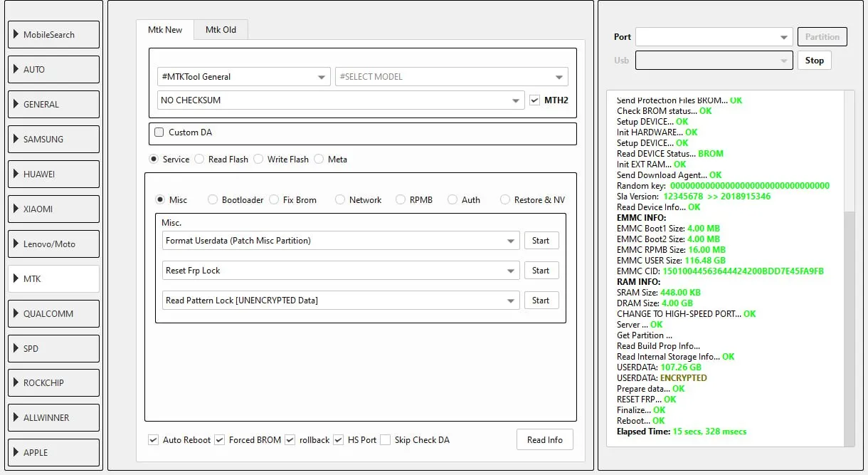Viewport: 868px width, 475px height.
Task: Select the Mtk New tab
Action: coord(165,30)
